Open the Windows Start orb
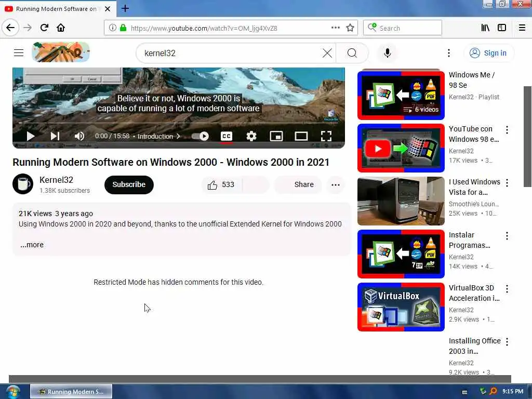The height and width of the screenshot is (399, 532). pos(12,392)
